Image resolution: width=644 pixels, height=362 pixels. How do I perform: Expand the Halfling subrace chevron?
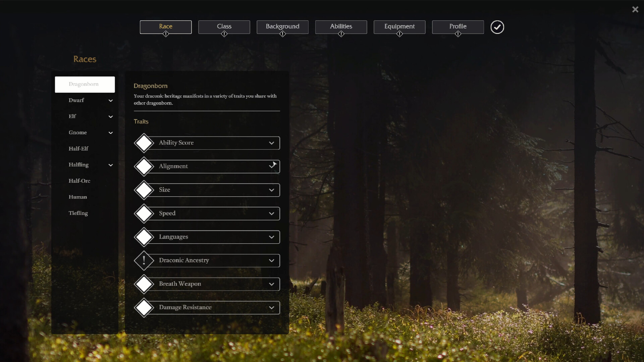[x=111, y=165]
